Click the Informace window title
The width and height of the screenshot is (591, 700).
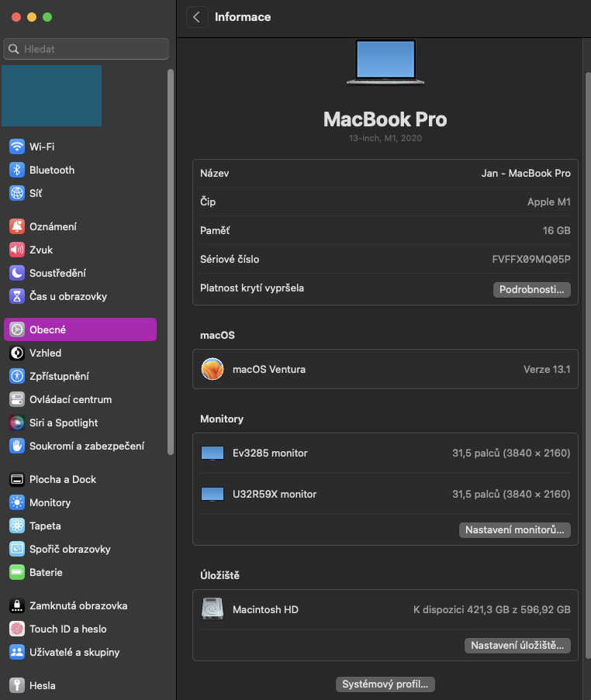(x=243, y=17)
